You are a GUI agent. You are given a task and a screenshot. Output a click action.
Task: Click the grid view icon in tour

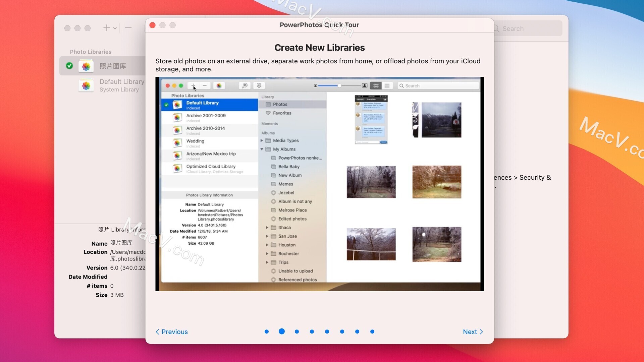click(376, 85)
